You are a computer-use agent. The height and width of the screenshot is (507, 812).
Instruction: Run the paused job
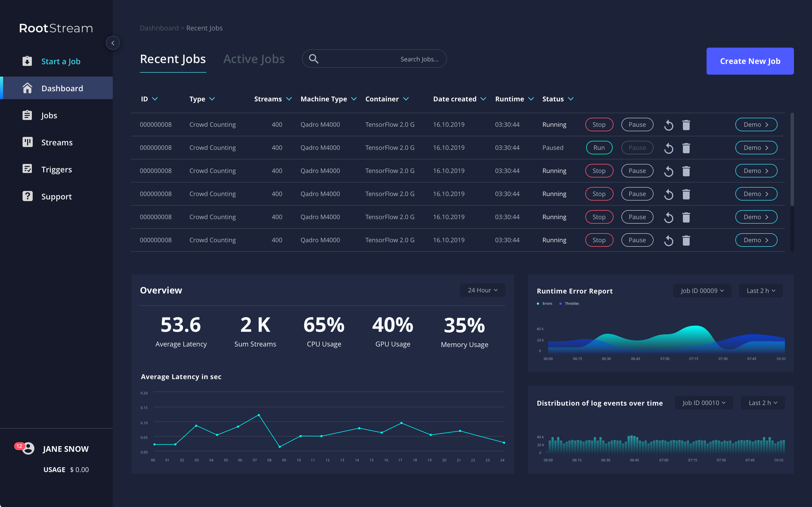[599, 148]
